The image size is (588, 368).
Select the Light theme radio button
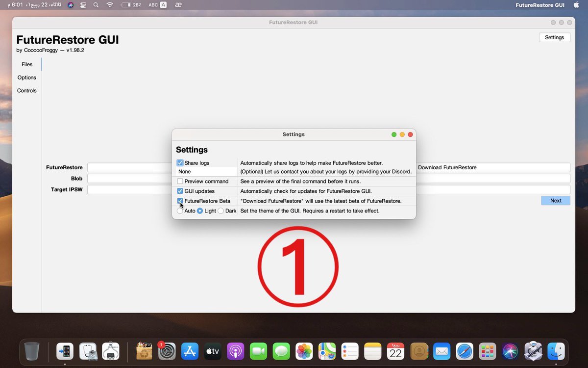(x=199, y=211)
